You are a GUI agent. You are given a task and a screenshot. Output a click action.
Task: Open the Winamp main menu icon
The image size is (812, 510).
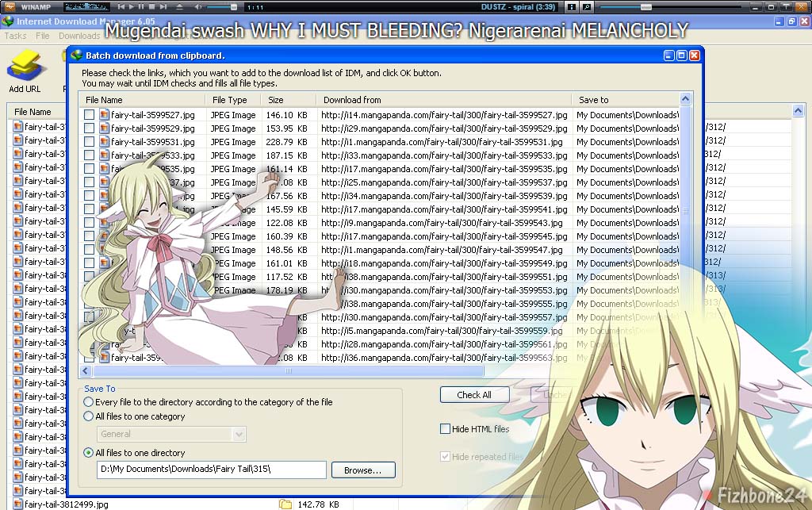coord(10,6)
